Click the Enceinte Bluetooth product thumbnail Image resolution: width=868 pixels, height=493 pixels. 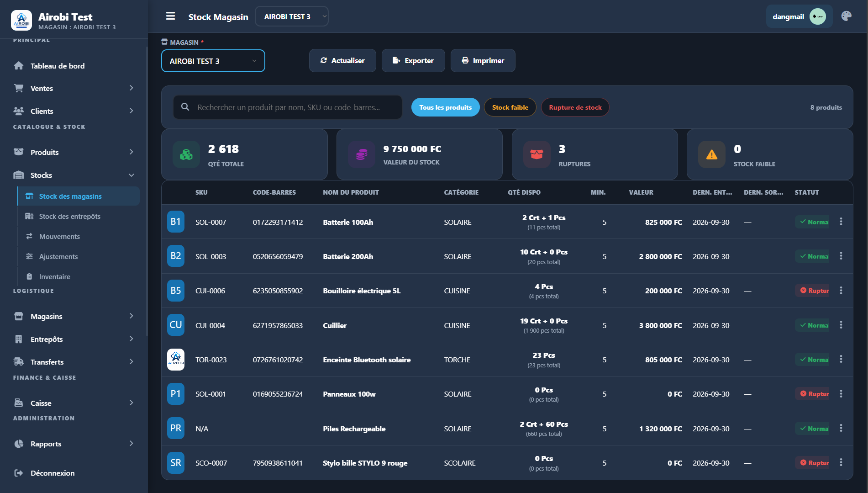(176, 360)
